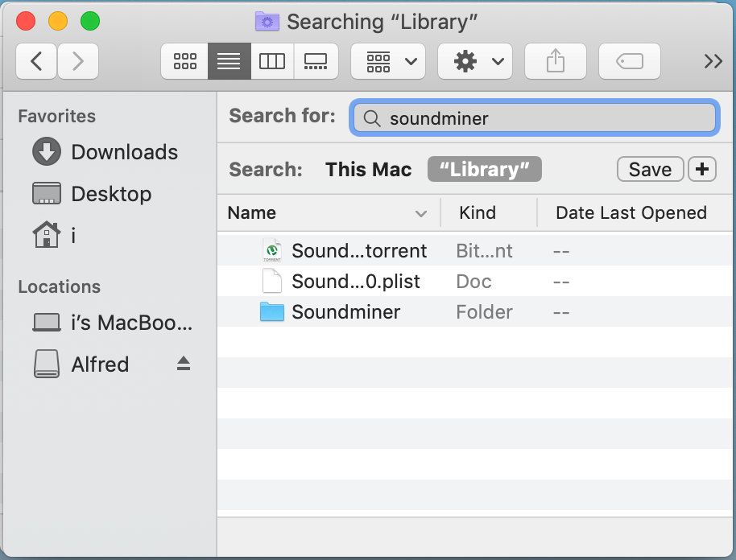The width and height of the screenshot is (736, 560).
Task: Switch to gallery view
Action: (316, 61)
